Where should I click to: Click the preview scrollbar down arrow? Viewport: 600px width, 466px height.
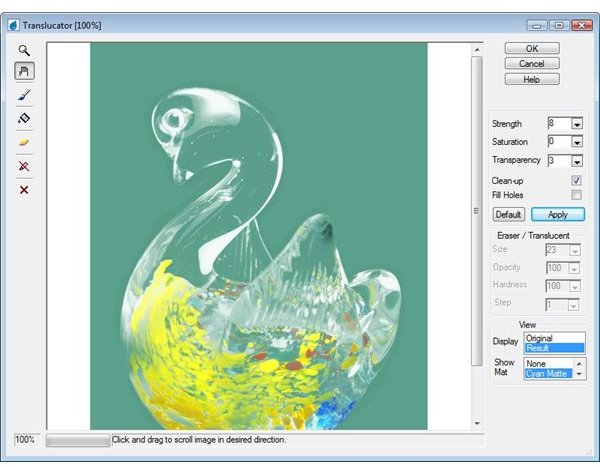(477, 423)
